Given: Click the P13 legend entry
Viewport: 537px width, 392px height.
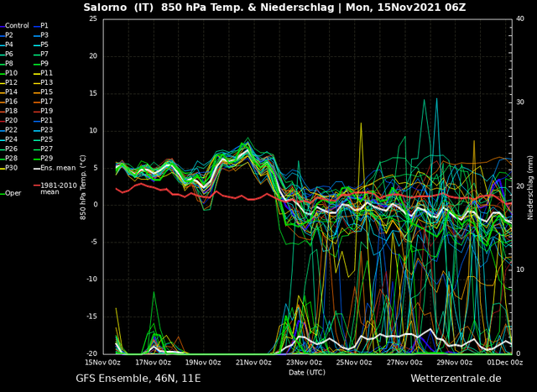Looking at the screenshot, I should (x=43, y=82).
